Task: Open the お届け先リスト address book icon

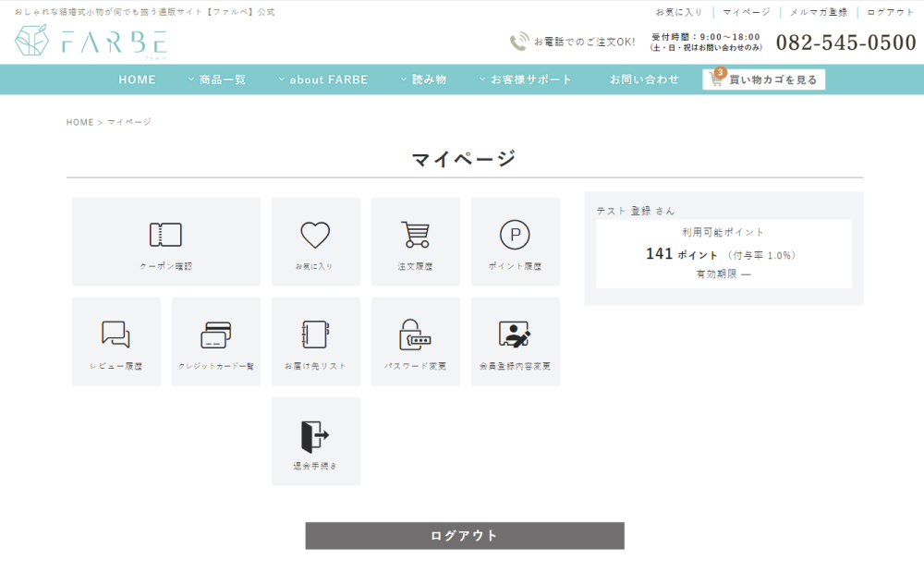Action: click(x=315, y=334)
